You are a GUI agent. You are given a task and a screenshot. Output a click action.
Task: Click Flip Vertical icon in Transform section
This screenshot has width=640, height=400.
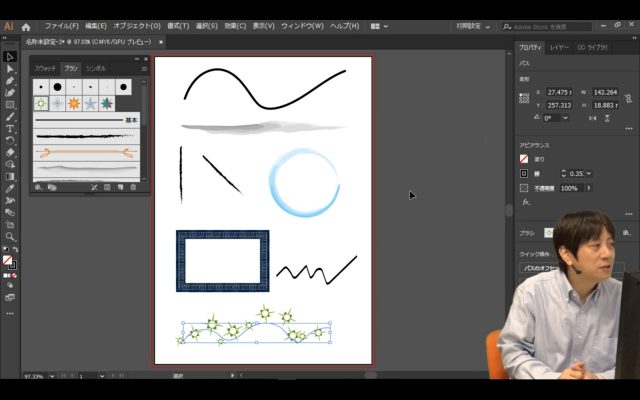click(x=607, y=118)
